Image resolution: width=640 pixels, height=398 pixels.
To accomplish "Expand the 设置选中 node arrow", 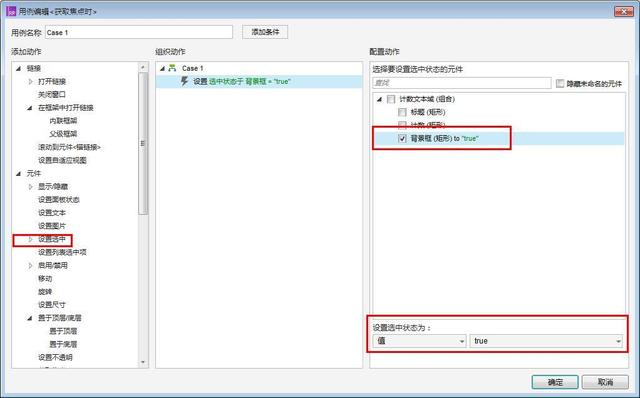I will (x=30, y=239).
